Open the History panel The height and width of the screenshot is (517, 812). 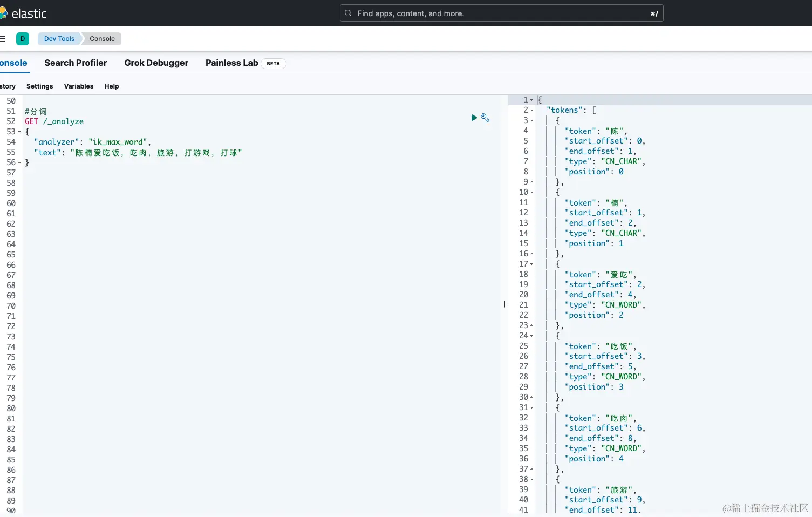click(x=8, y=86)
